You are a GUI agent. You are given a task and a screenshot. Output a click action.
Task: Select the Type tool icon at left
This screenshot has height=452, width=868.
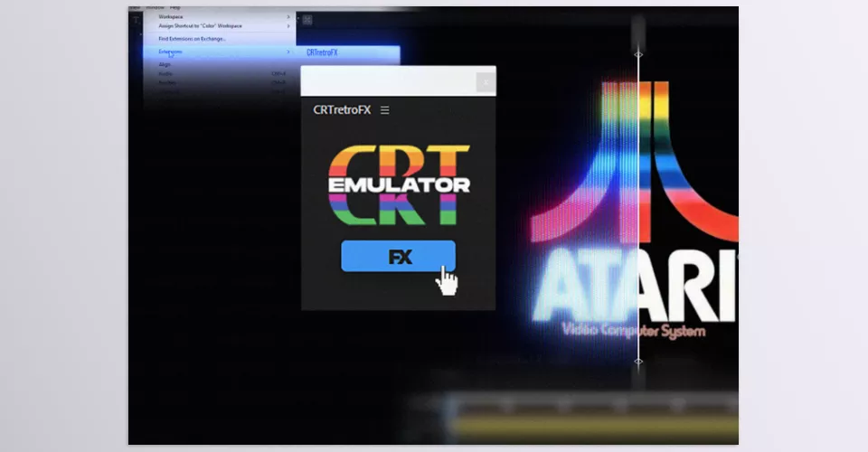[x=136, y=20]
